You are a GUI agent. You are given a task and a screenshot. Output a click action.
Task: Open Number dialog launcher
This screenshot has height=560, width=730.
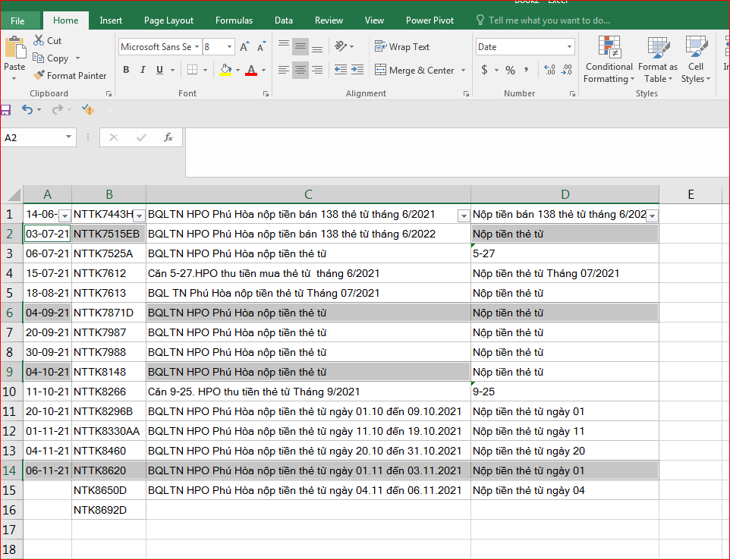572,93
